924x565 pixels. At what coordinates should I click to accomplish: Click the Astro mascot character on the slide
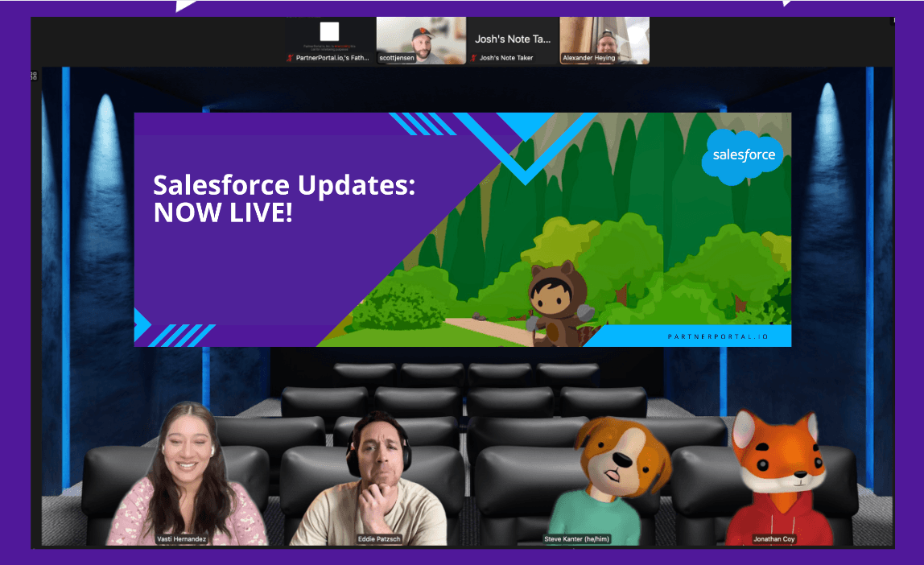click(x=558, y=304)
